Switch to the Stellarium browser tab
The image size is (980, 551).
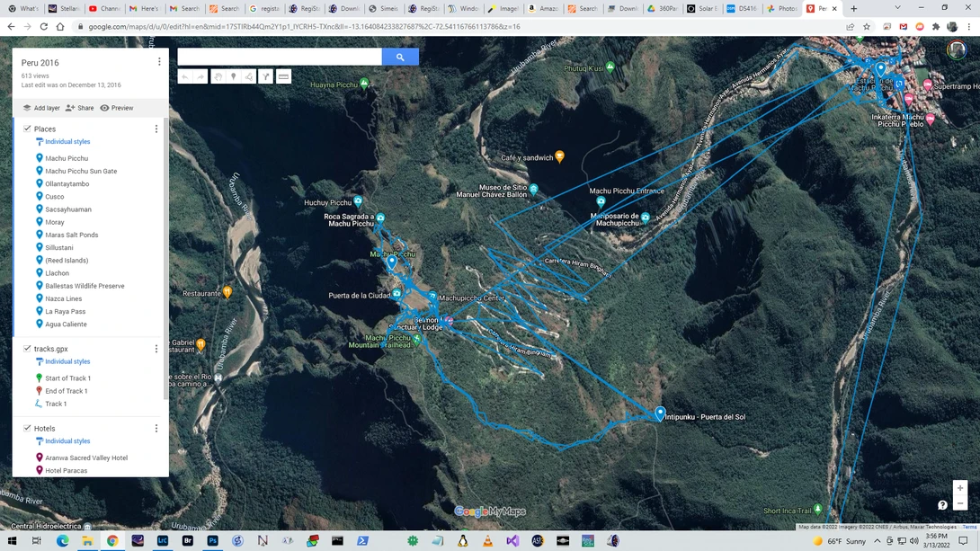pos(64,9)
